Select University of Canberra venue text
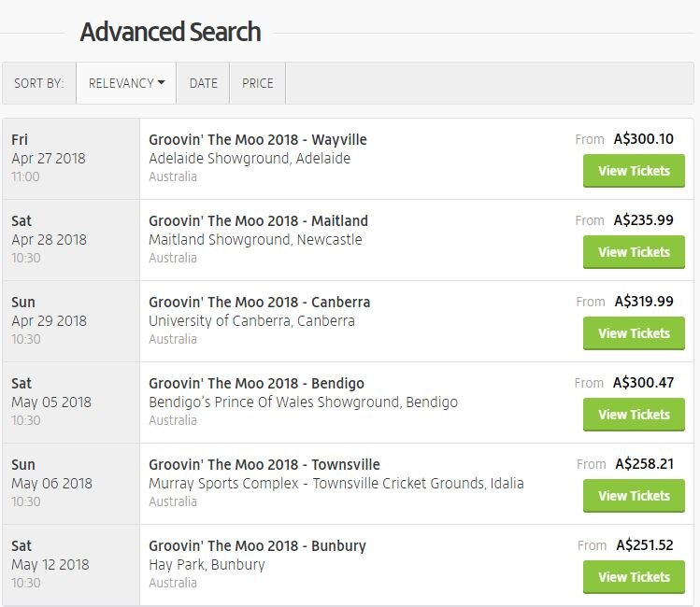700x607 pixels. point(251,321)
